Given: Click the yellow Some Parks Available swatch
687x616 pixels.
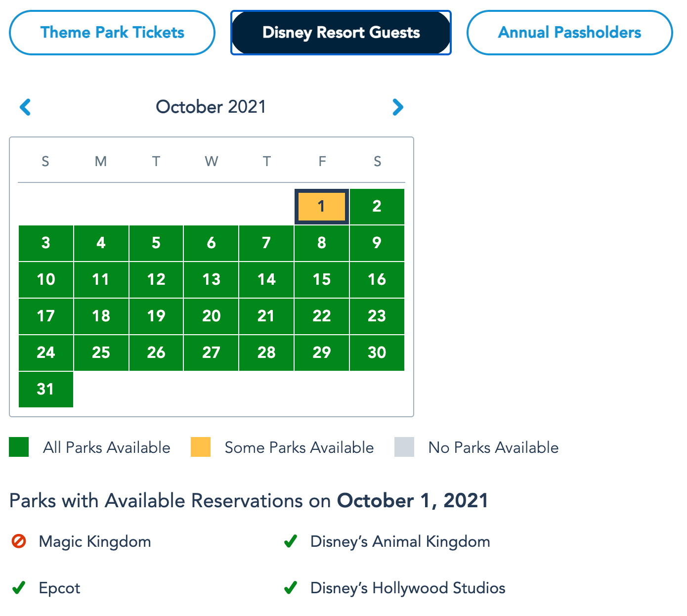Looking at the screenshot, I should [x=201, y=447].
